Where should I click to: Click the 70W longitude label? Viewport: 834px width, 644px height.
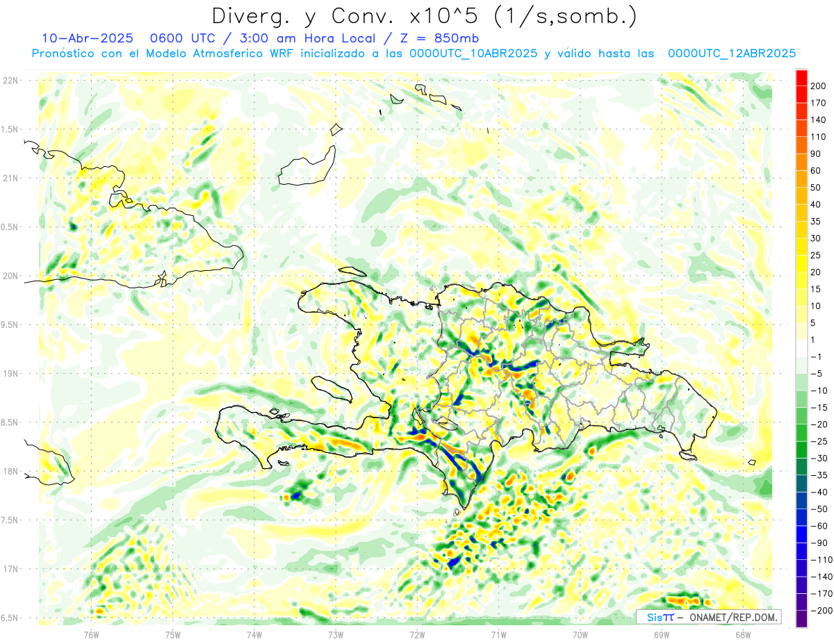580,634
